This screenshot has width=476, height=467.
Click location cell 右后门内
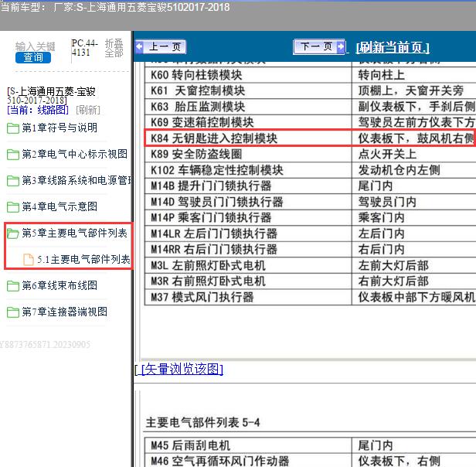click(414, 250)
